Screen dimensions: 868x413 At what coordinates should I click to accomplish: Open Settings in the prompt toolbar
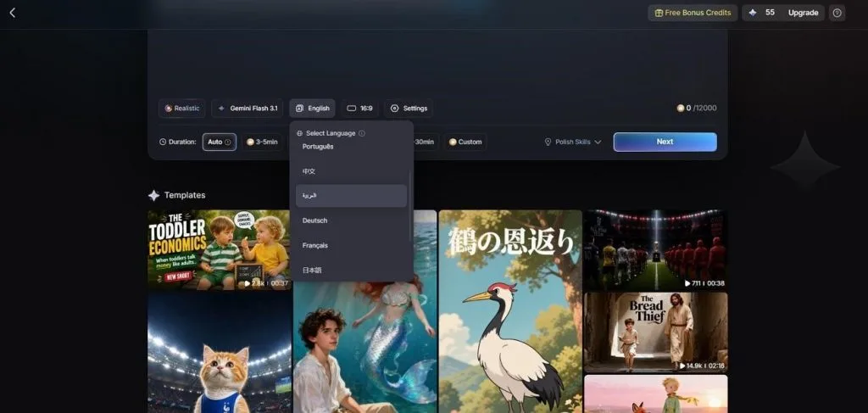pos(409,109)
